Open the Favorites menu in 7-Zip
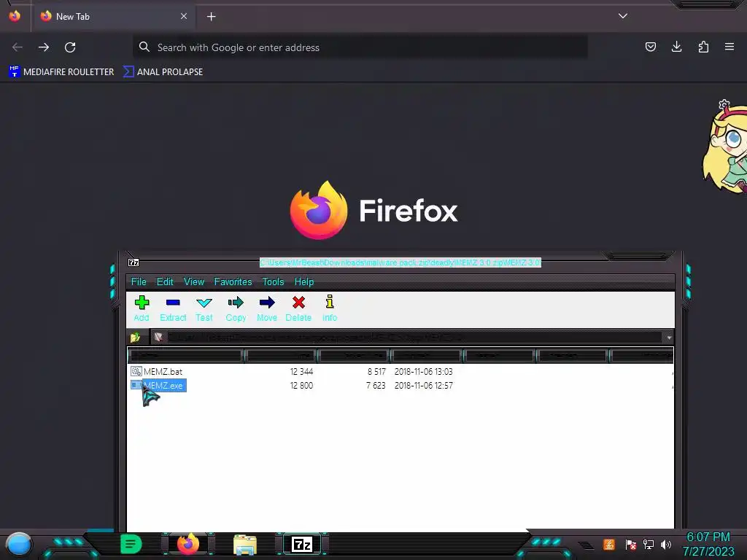 [x=233, y=282]
